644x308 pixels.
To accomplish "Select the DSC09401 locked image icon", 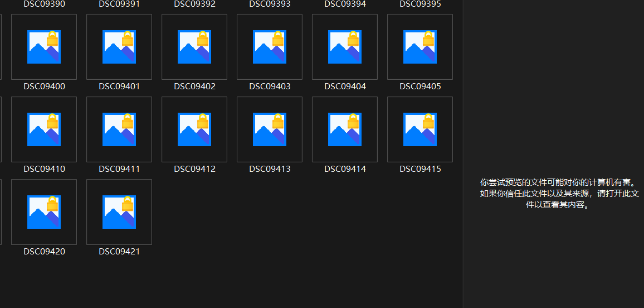I will point(119,47).
